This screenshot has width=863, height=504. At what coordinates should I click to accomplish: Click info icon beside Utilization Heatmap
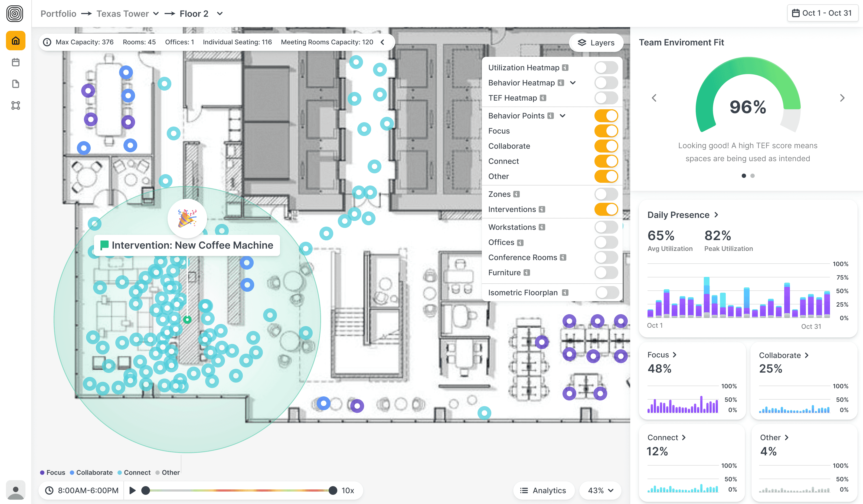click(565, 68)
